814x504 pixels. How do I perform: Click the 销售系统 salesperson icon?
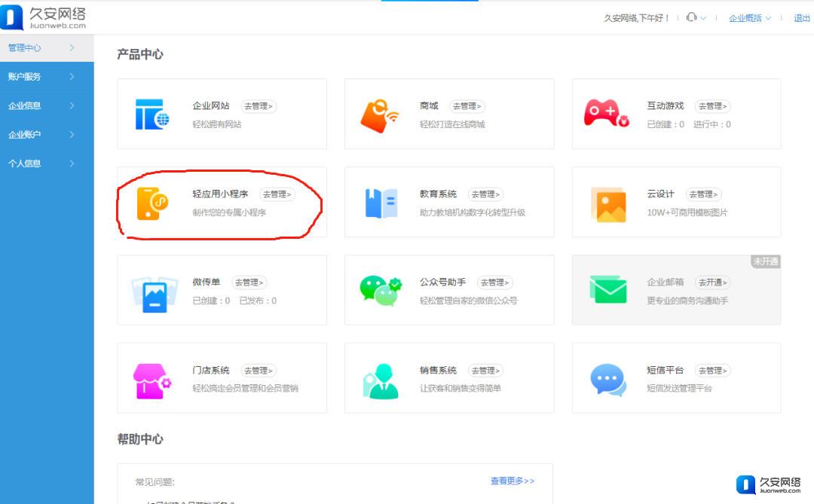click(381, 381)
